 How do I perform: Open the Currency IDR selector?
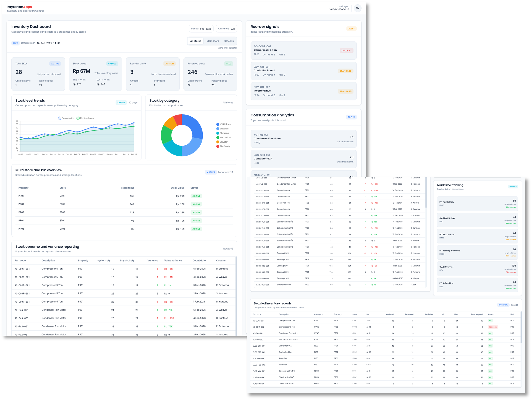click(226, 29)
